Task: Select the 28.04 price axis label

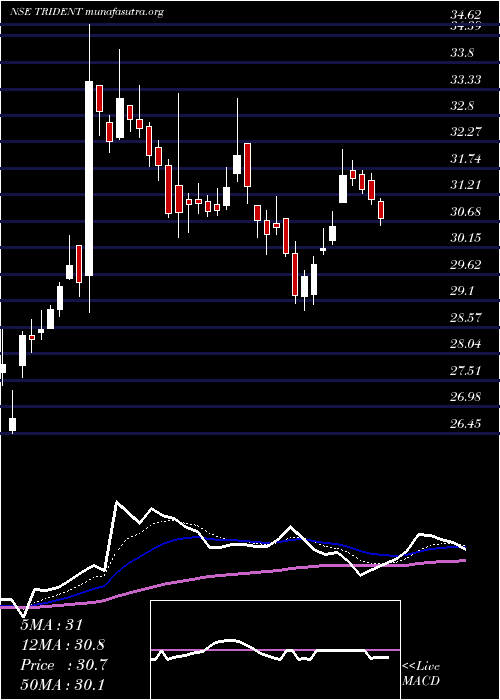Action: (x=466, y=344)
